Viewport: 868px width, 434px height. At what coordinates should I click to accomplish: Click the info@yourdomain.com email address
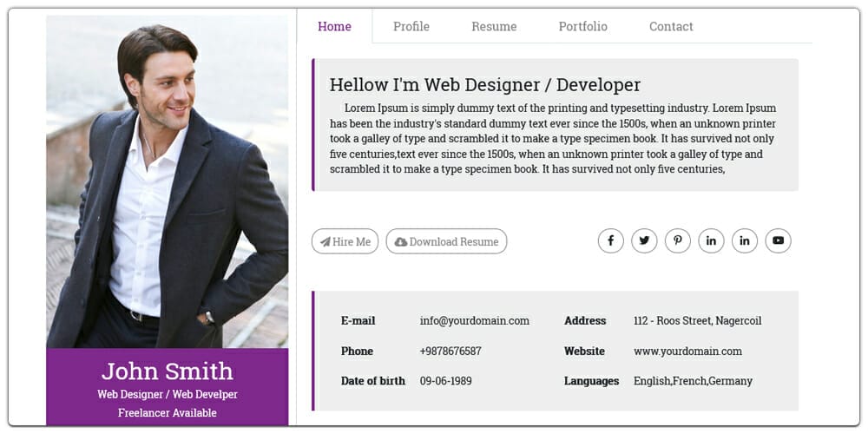474,320
